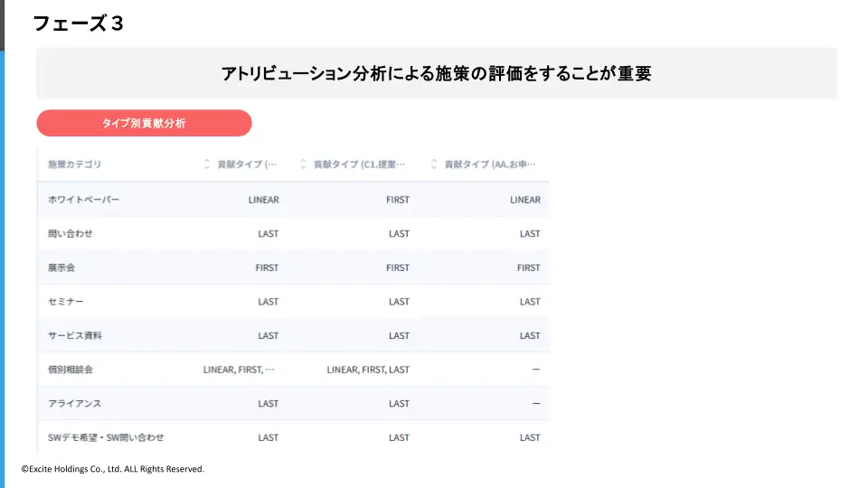Sort by 貢献タイプ (AA.お申 column arrows
Image resolution: width=868 pixels, height=488 pixels.
point(434,164)
